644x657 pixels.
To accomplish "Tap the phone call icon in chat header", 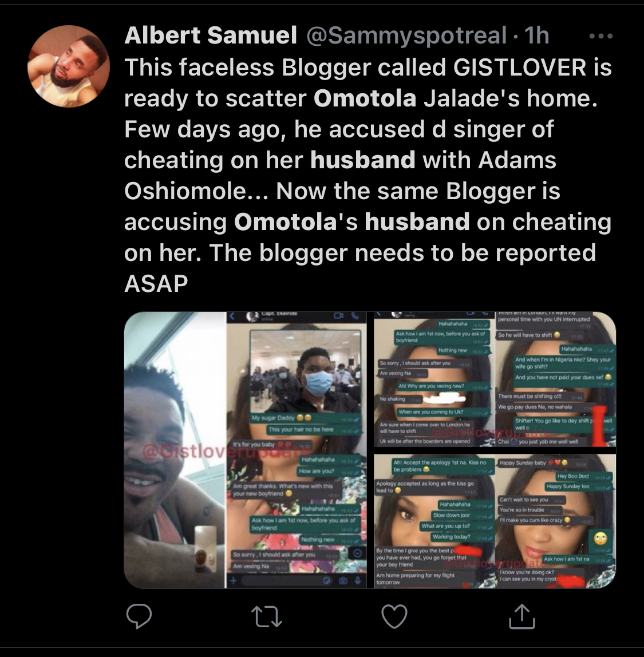I will [x=355, y=316].
